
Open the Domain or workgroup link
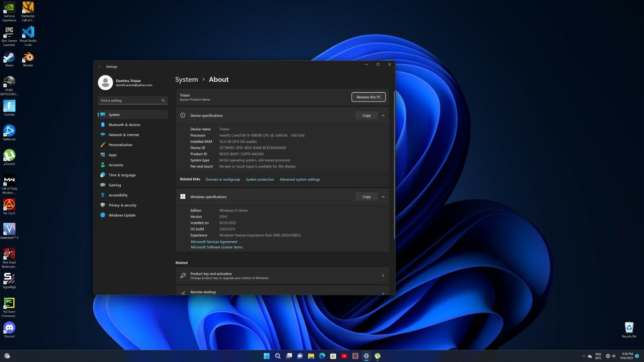coord(223,179)
